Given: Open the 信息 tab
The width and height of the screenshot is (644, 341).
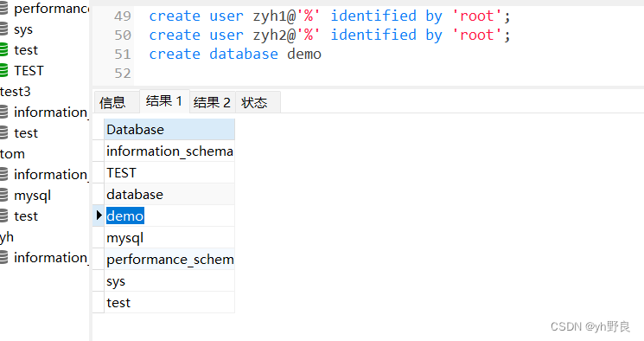Looking at the screenshot, I should [x=112, y=102].
